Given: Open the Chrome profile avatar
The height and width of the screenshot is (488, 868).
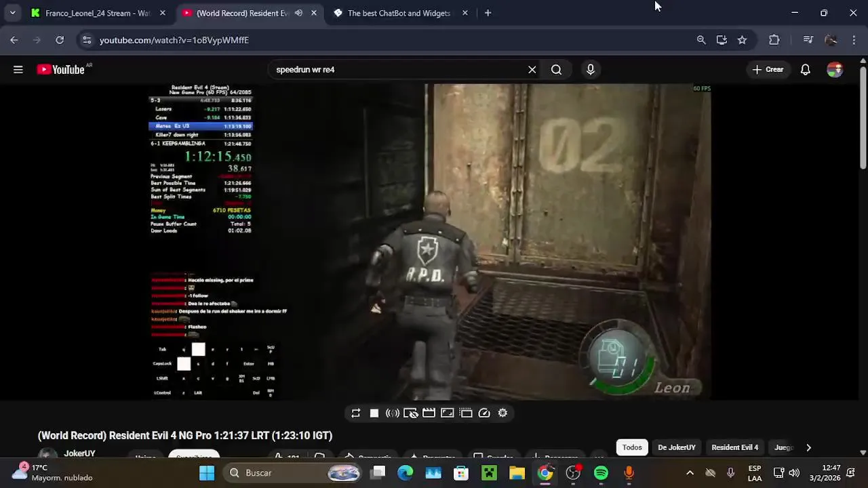Looking at the screenshot, I should (831, 40).
